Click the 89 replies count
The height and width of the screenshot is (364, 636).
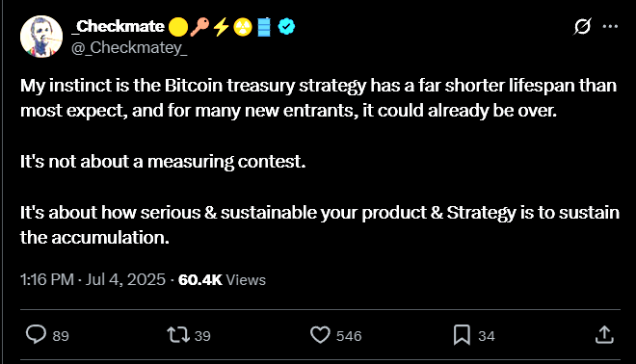(x=61, y=336)
